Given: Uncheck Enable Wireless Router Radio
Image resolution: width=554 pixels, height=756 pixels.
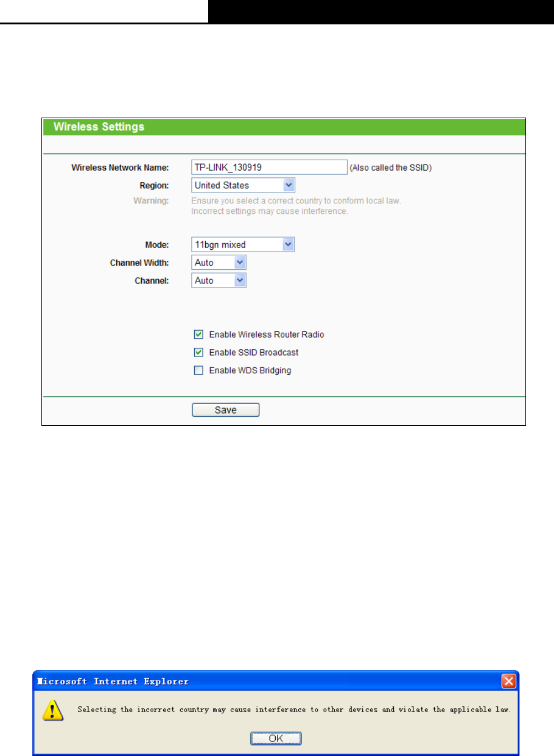Looking at the screenshot, I should tap(198, 334).
